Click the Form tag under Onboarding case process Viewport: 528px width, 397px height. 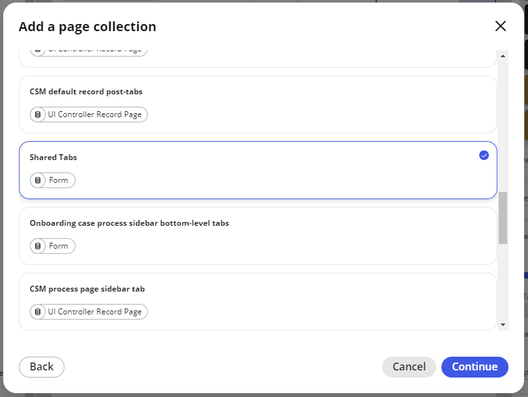click(x=53, y=246)
